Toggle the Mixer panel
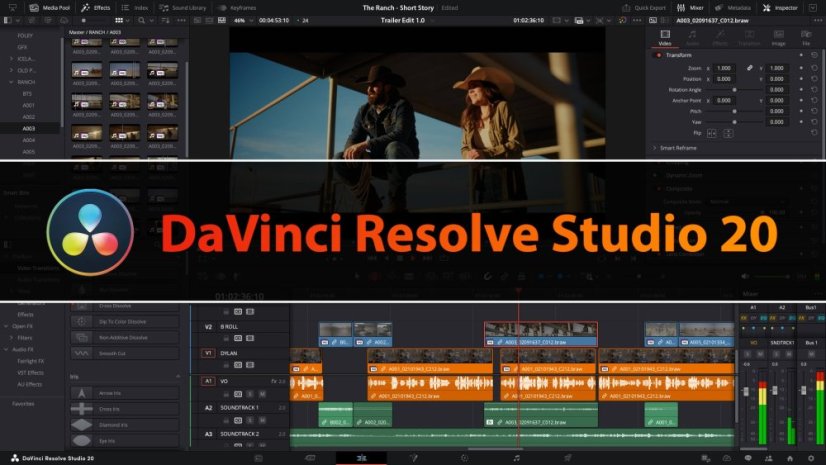Viewport: 826px width, 465px height. pos(690,7)
